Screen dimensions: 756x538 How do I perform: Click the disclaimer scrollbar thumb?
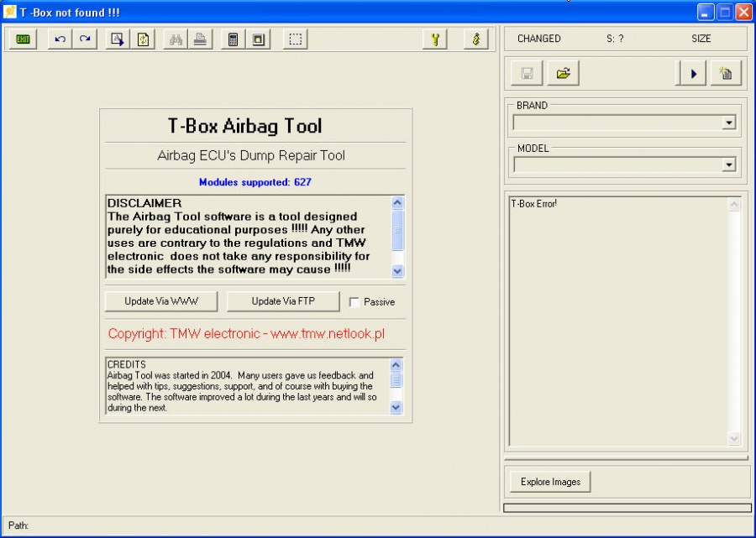(x=397, y=230)
